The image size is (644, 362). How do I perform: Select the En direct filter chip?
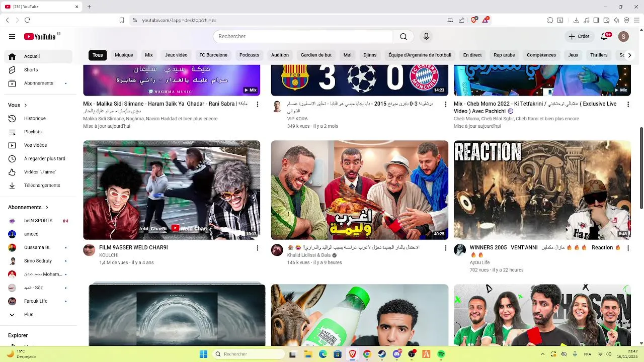[472, 55]
